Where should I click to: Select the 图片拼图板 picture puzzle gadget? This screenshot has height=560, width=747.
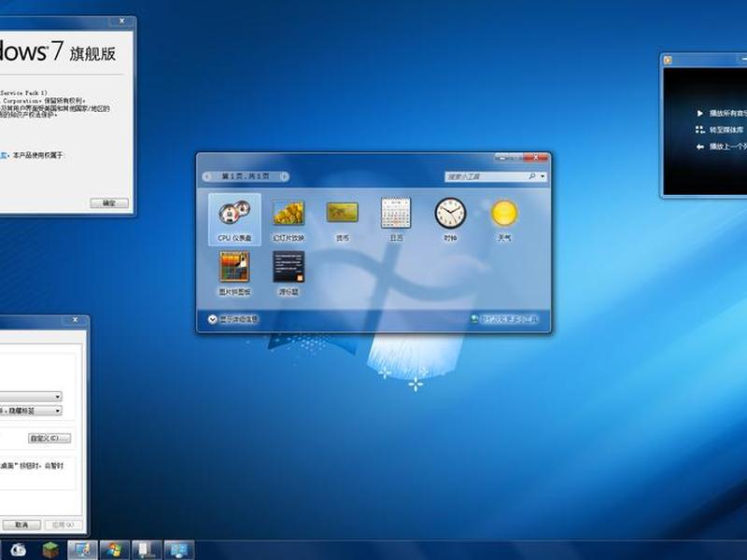[234, 273]
